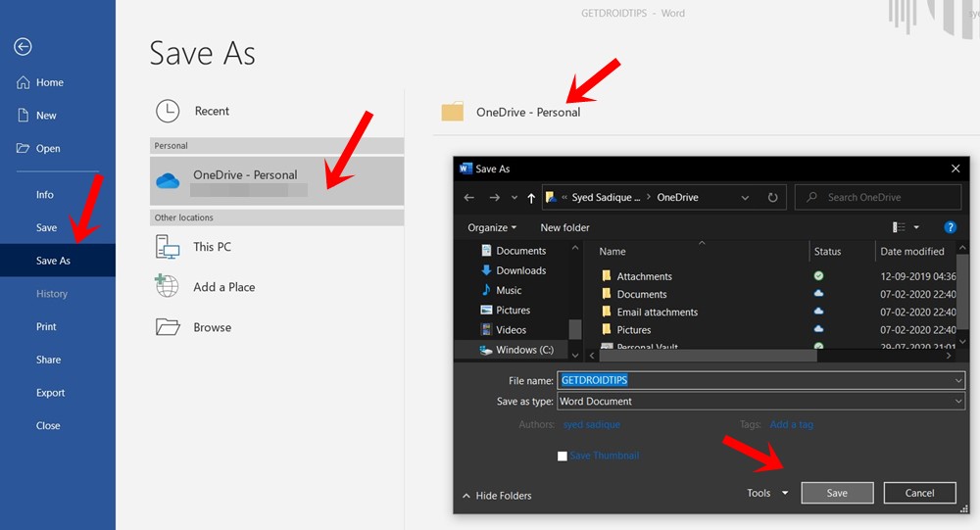
Task: Refresh the OneDrive folder view
Action: click(772, 198)
